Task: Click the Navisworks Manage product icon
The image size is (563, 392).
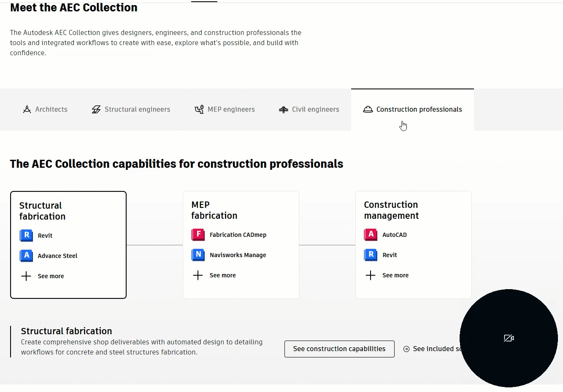Action: [x=198, y=255]
